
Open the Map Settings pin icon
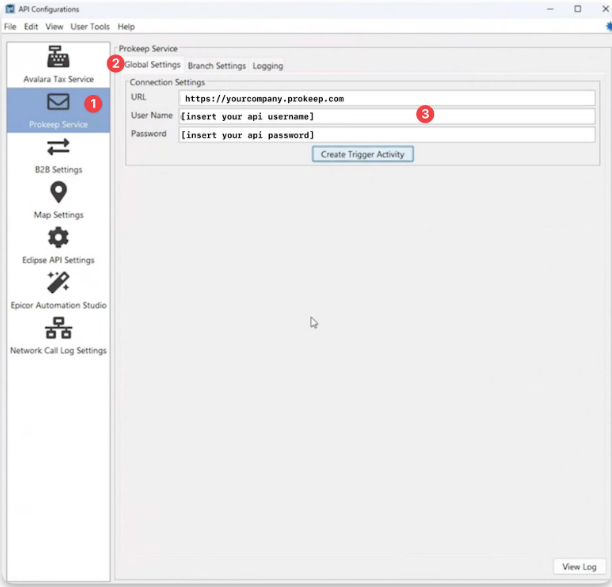pos(58,192)
